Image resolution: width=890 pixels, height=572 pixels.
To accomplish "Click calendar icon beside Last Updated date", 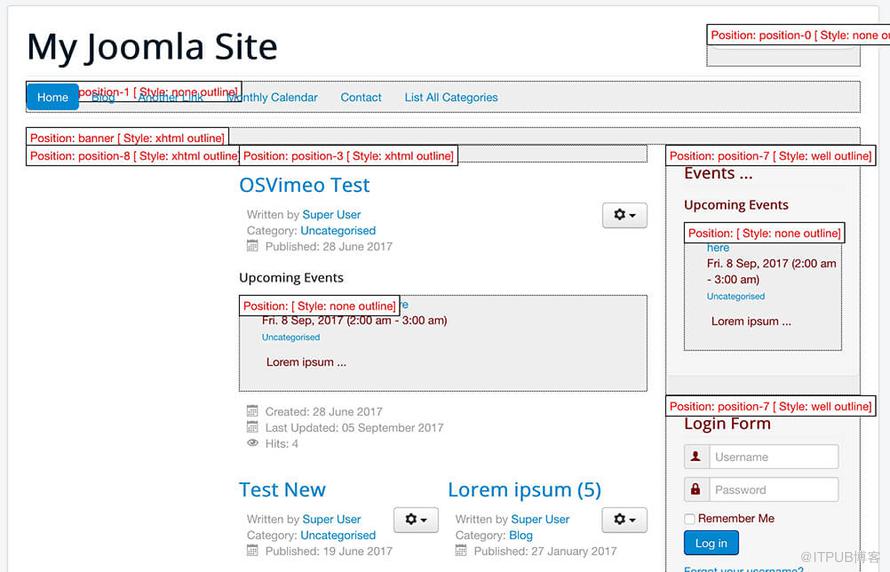I will (x=253, y=427).
